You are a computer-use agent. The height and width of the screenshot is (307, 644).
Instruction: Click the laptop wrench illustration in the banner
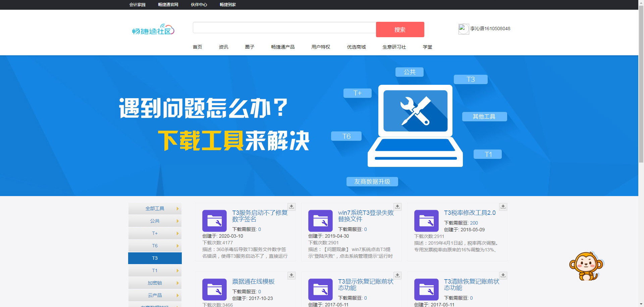click(x=415, y=126)
